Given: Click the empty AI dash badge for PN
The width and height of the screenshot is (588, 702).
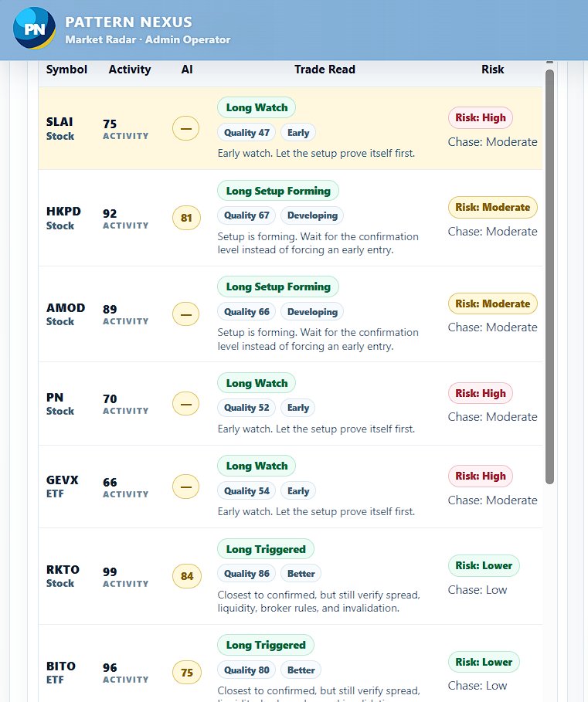Looking at the screenshot, I should pyautogui.click(x=186, y=404).
